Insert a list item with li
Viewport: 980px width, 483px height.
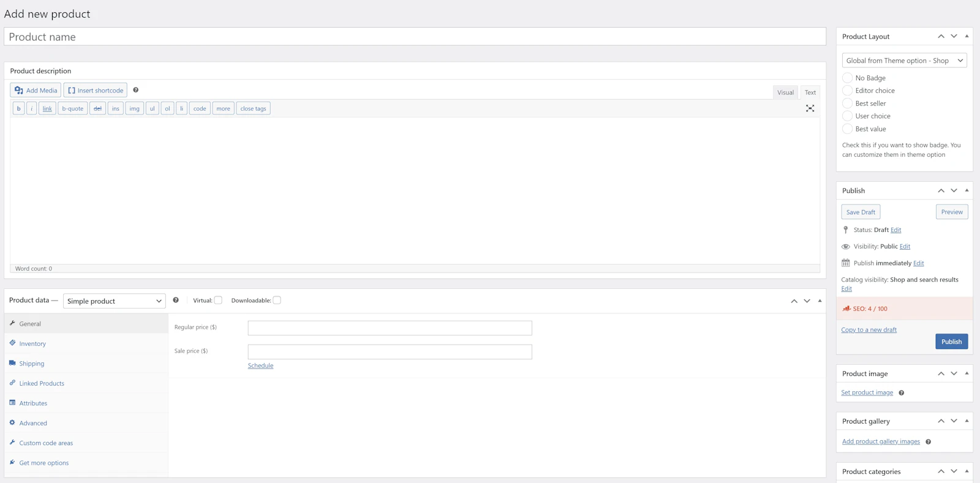(181, 108)
